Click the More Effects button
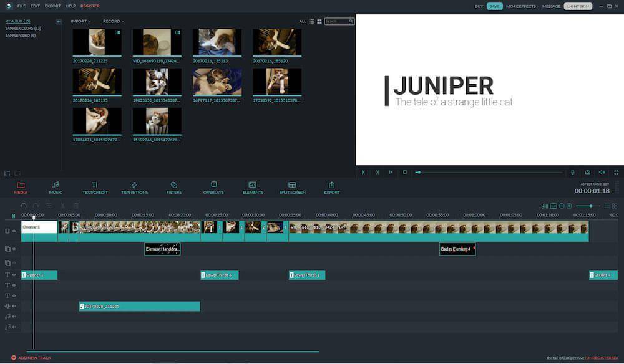The width and height of the screenshot is (624, 364). point(521,6)
